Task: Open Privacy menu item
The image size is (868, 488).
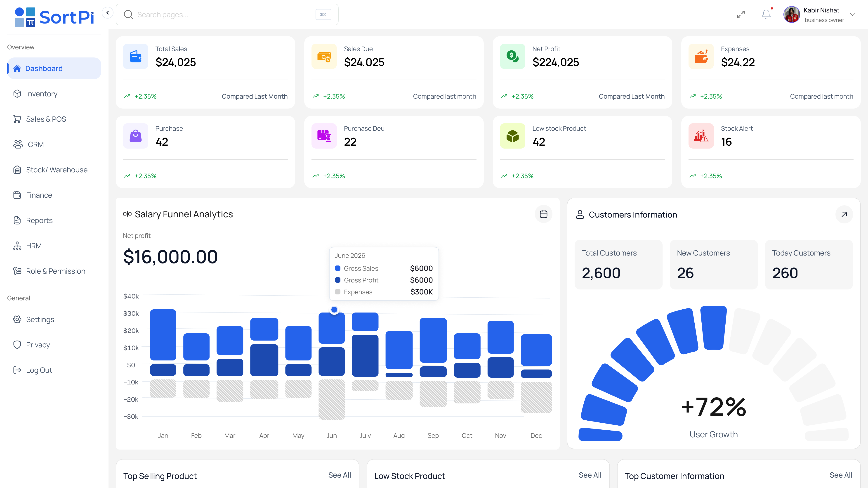Action: [54, 344]
